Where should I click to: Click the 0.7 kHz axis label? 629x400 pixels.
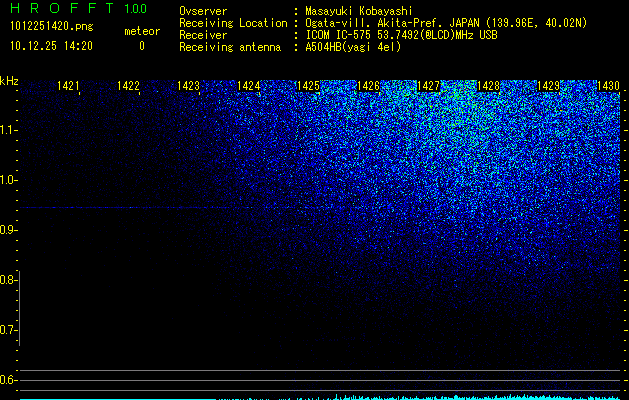coord(7,330)
